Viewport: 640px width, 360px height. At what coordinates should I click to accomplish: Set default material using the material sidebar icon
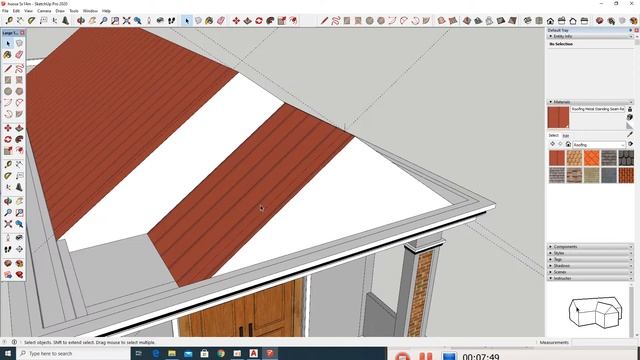[630, 126]
